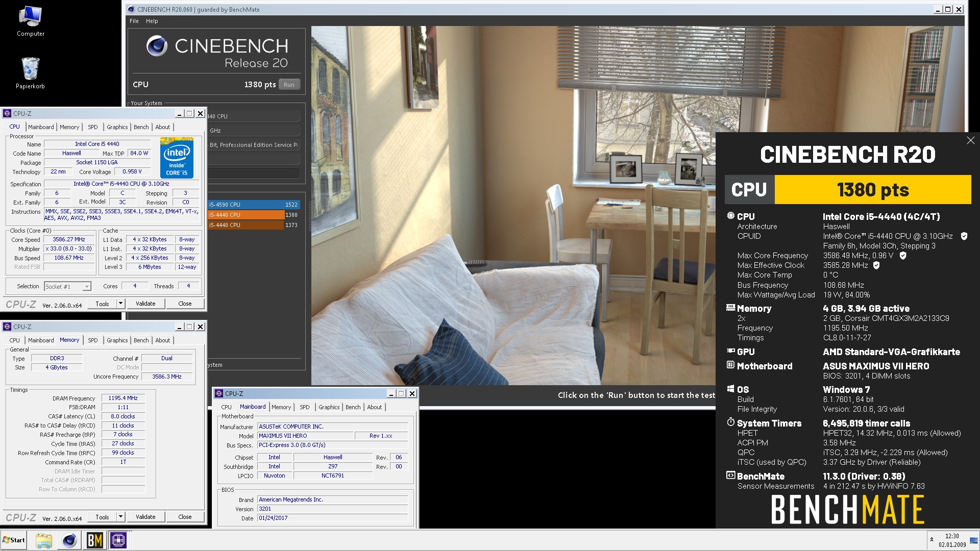
Task: Click 'CL8.0-11-7-27' timings value
Action: (x=847, y=338)
